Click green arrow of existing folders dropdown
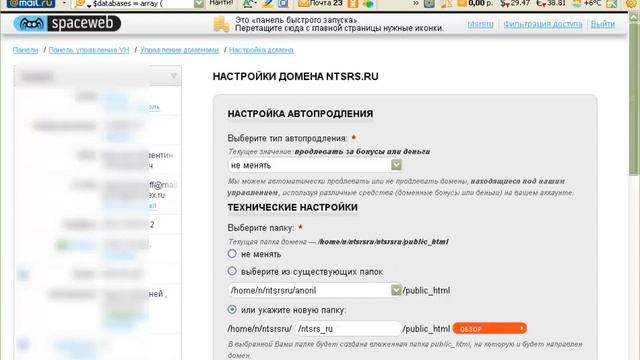Viewport: 640px width, 360px height. click(396, 290)
